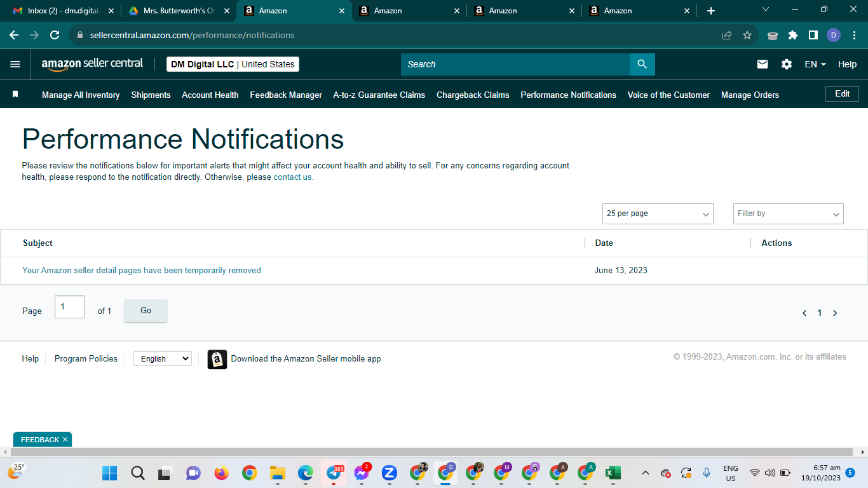The image size is (868, 488).
Task: Open the EN language selector
Action: pyautogui.click(x=815, y=64)
